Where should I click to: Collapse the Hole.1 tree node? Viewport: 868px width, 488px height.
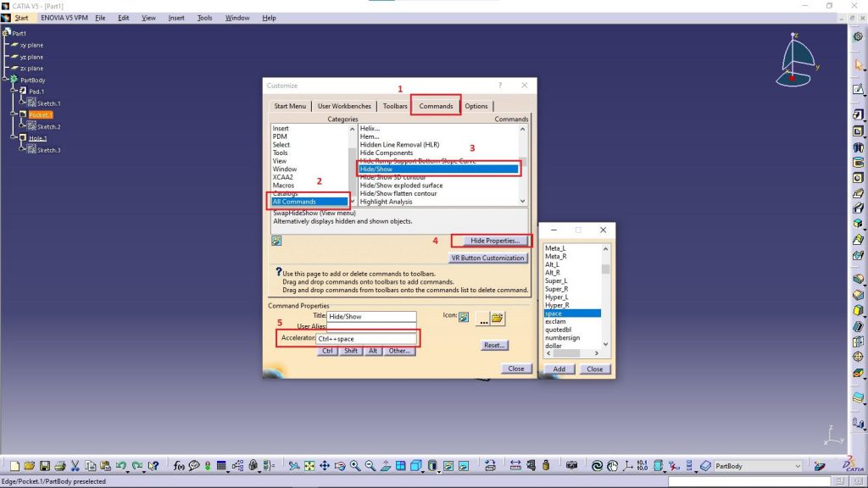tap(14, 138)
